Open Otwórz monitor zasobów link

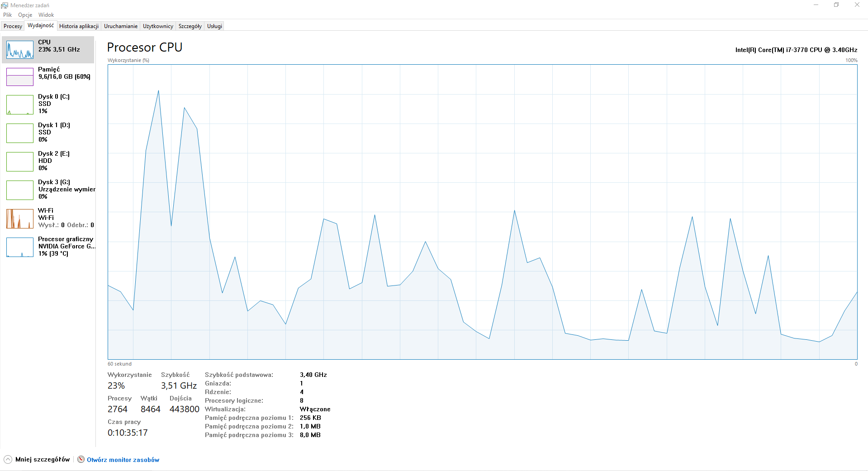click(123, 459)
